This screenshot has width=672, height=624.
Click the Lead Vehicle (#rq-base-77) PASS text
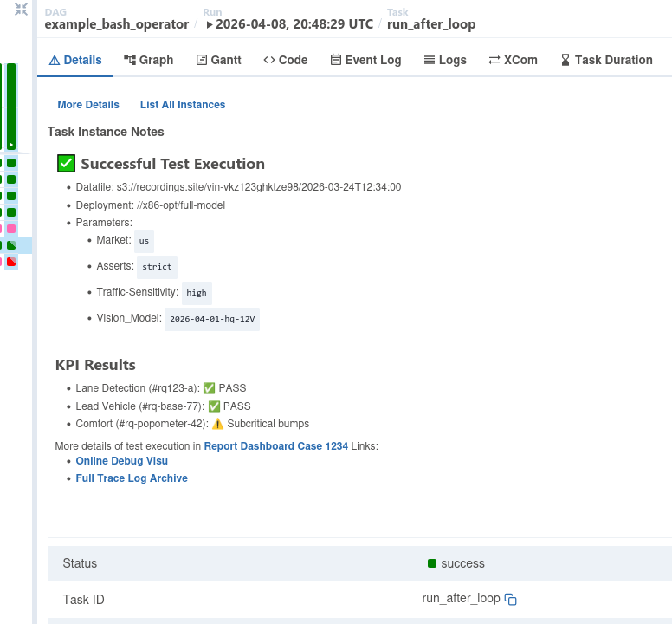coord(164,406)
